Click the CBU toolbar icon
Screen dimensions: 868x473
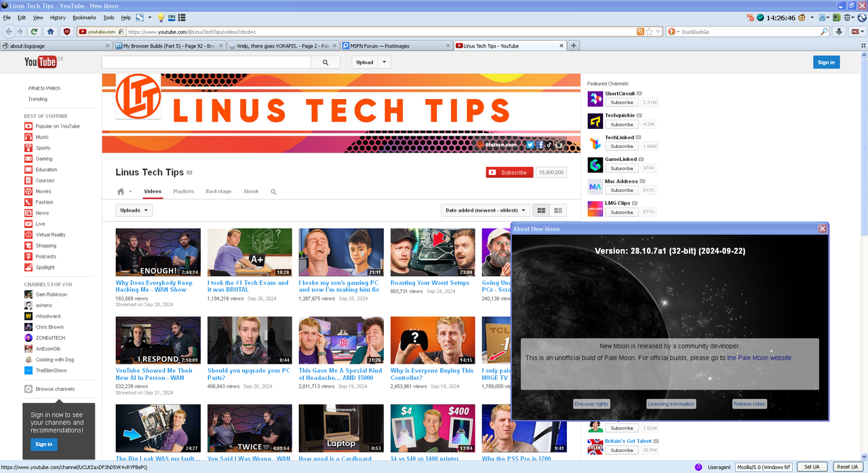click(171, 17)
